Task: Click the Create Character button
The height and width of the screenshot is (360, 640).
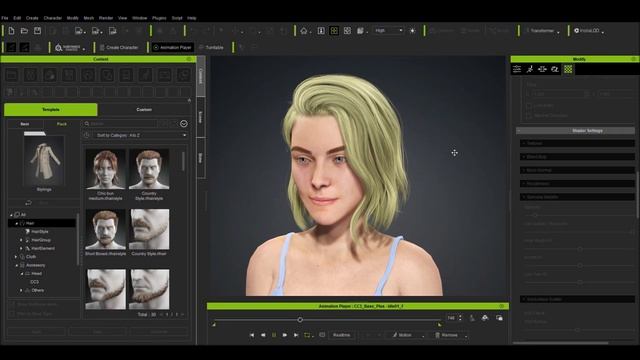Action: click(119, 48)
